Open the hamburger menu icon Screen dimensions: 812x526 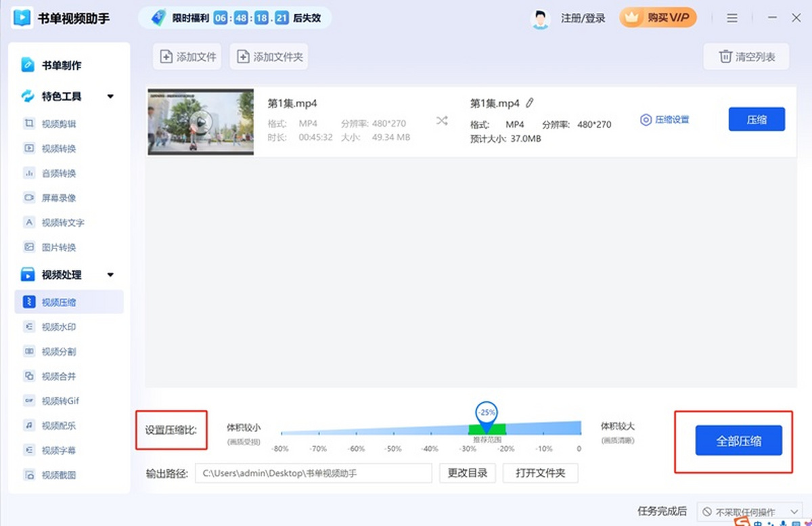click(x=732, y=19)
